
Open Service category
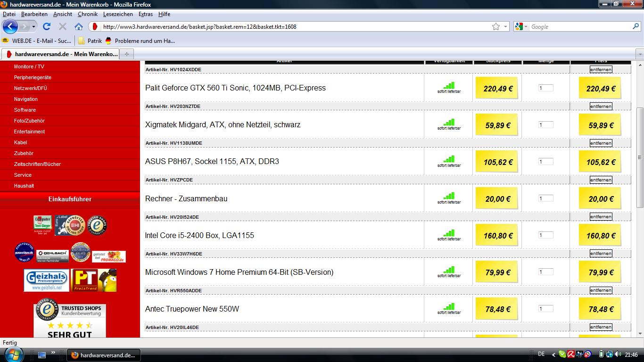click(x=23, y=175)
